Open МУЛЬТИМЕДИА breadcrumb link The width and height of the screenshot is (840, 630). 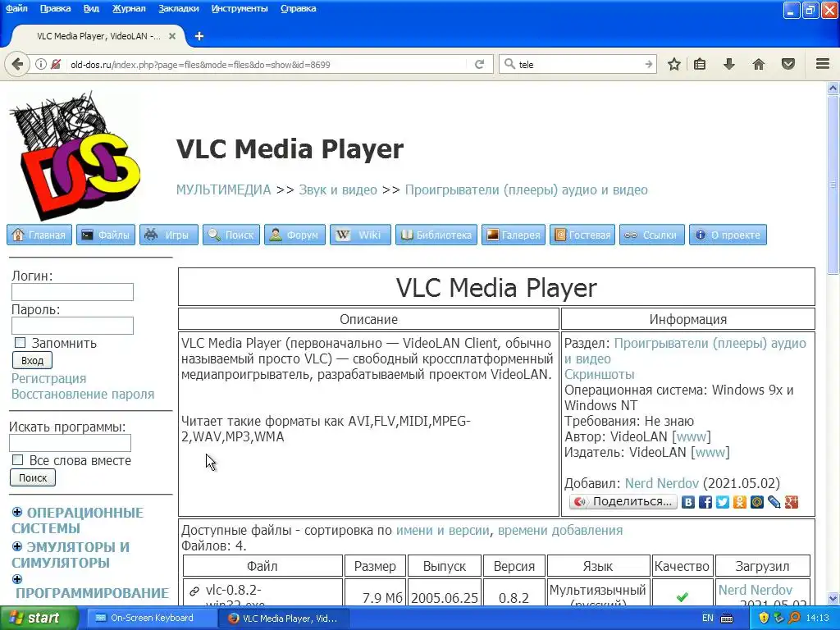tap(223, 189)
